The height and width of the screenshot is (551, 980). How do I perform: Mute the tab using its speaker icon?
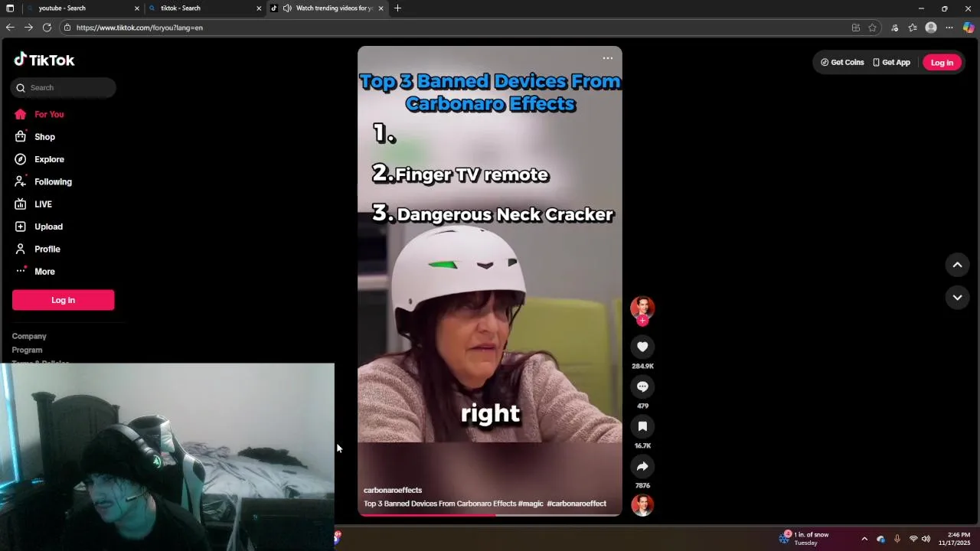click(287, 8)
